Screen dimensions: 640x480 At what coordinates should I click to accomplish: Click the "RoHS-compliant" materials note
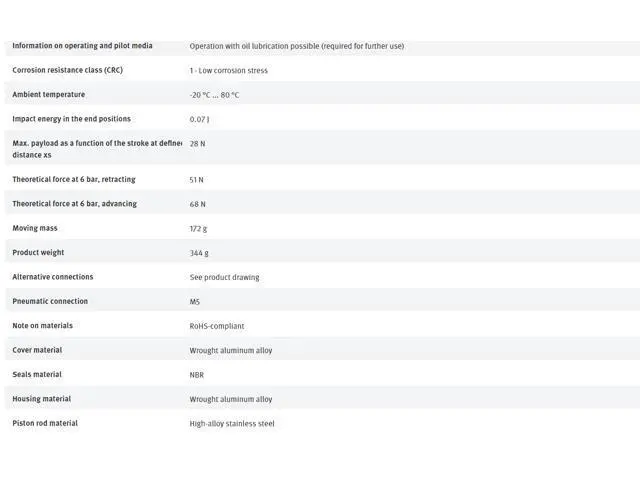coord(217,326)
